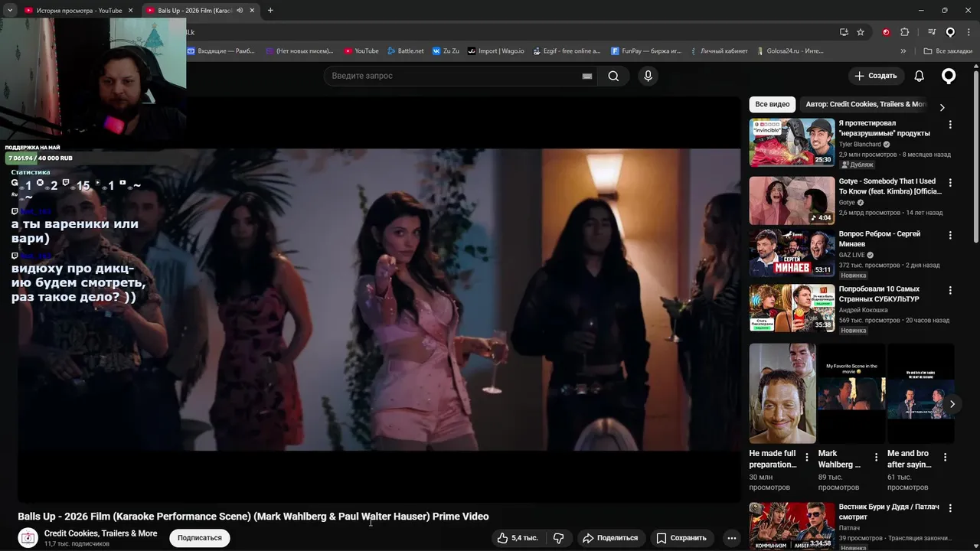Open FunPay bookmark
Viewport: 980px width, 551px height.
pyautogui.click(x=646, y=51)
